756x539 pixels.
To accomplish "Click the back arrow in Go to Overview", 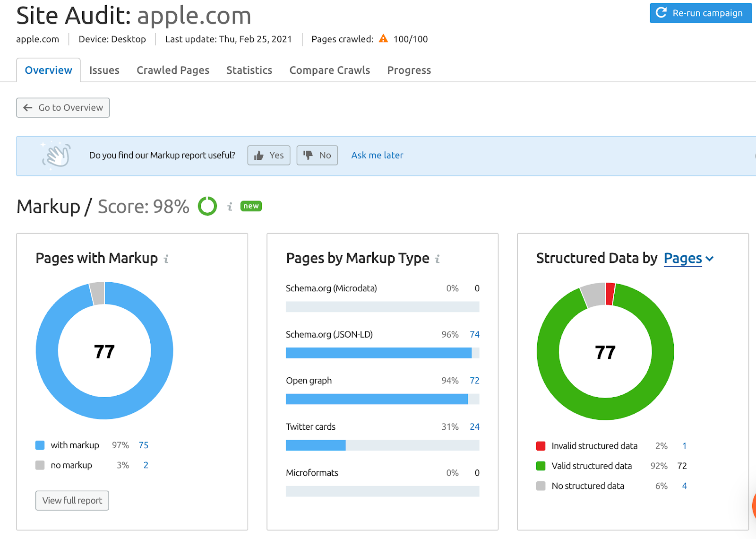I will pos(28,108).
